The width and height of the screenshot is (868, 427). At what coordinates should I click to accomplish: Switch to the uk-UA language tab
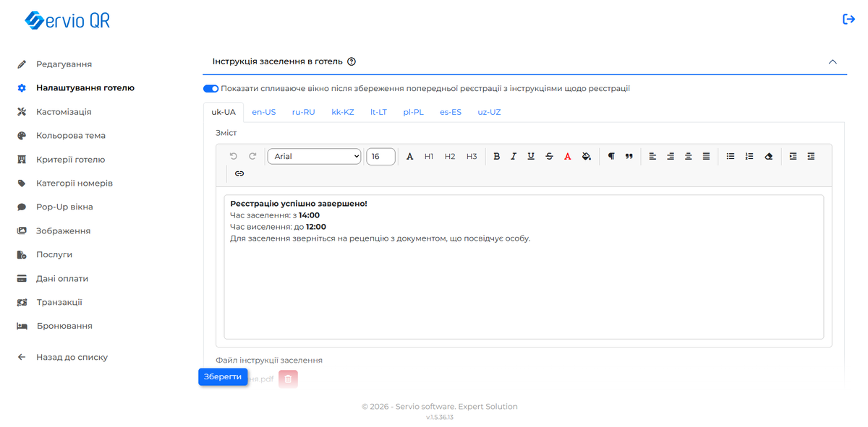coord(224,112)
